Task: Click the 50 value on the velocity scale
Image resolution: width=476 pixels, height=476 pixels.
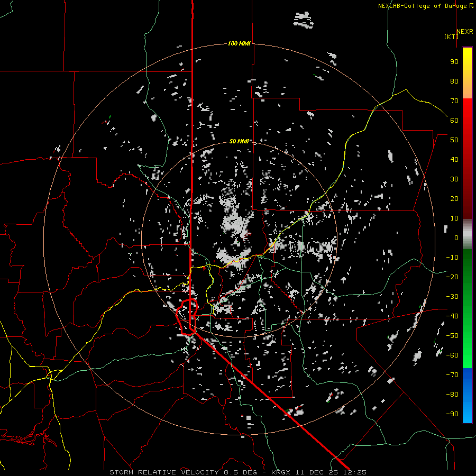Action: [x=454, y=140]
